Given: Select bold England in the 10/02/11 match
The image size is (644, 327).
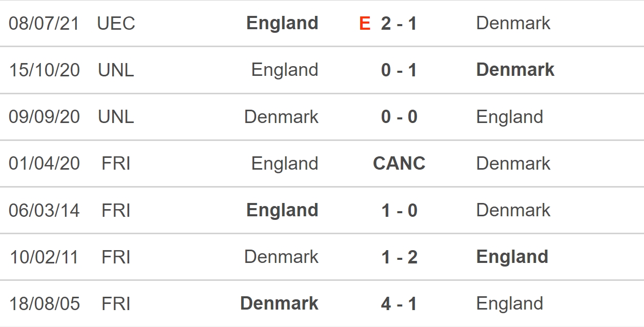Looking at the screenshot, I should point(512,257).
